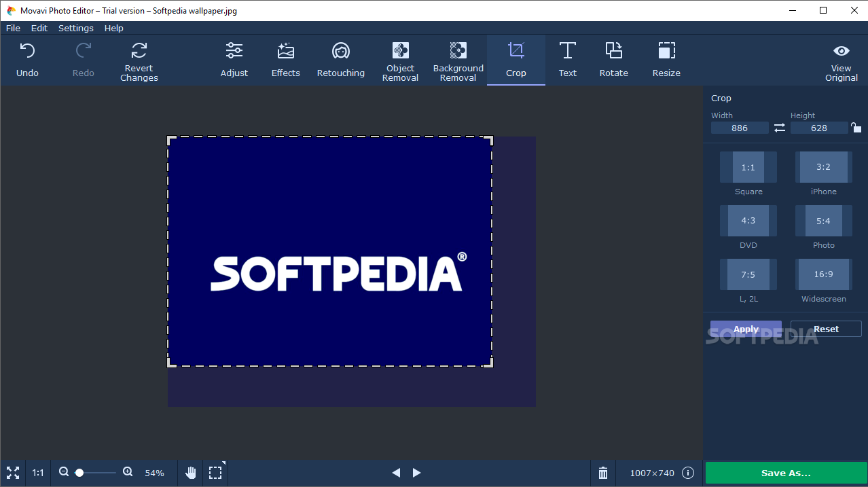The height and width of the screenshot is (487, 868).
Task: Select the Object Removal tool
Action: tap(401, 61)
